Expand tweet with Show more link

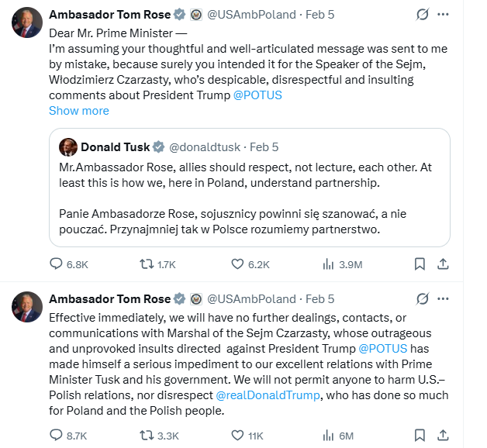coord(79,110)
